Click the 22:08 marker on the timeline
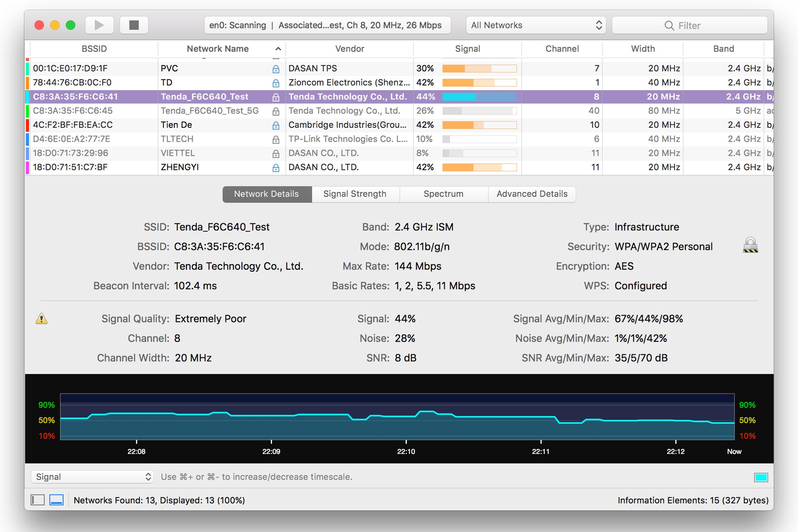 tap(136, 451)
